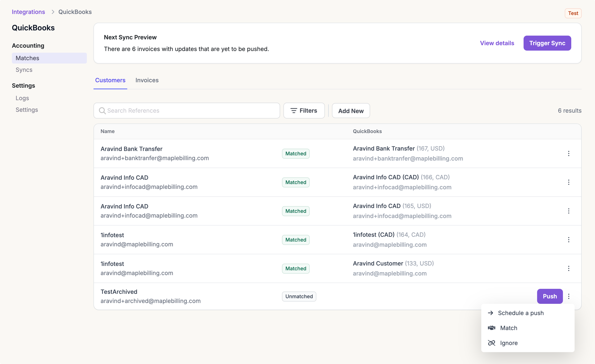This screenshot has height=364, width=595.
Task: Open Syncs in the sidebar
Action: (24, 70)
